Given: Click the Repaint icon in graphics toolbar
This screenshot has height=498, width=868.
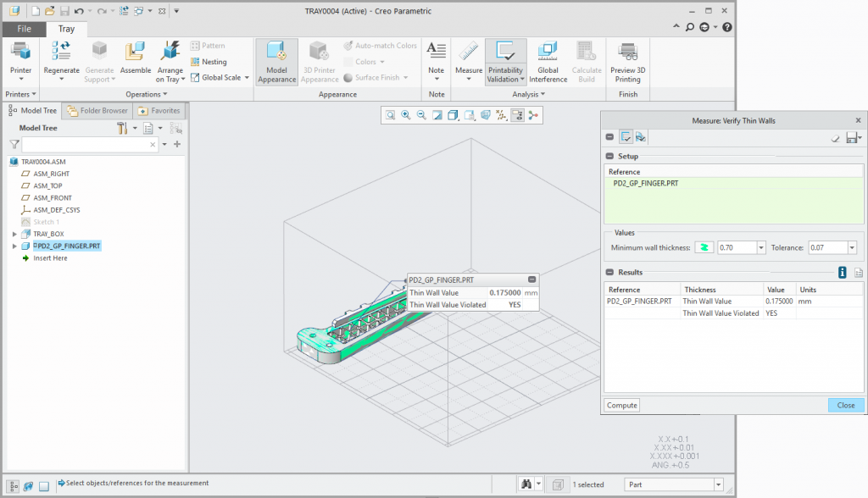Looking at the screenshot, I should coord(437,115).
